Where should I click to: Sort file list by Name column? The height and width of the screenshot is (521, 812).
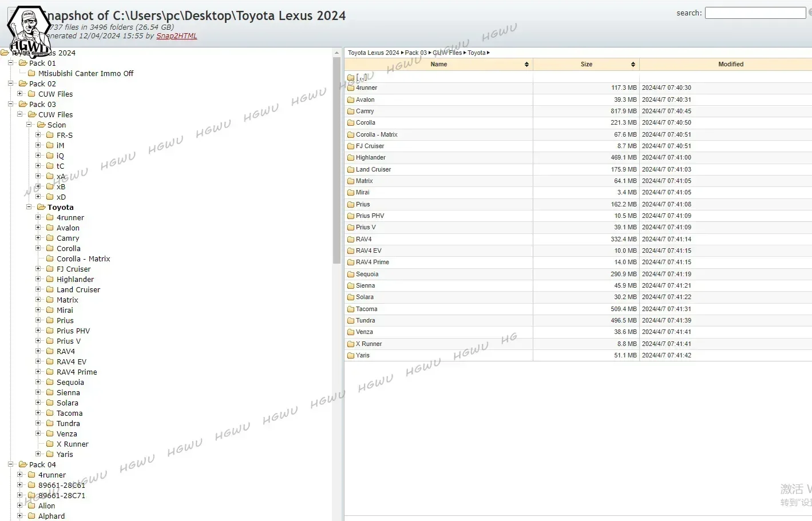click(x=439, y=65)
